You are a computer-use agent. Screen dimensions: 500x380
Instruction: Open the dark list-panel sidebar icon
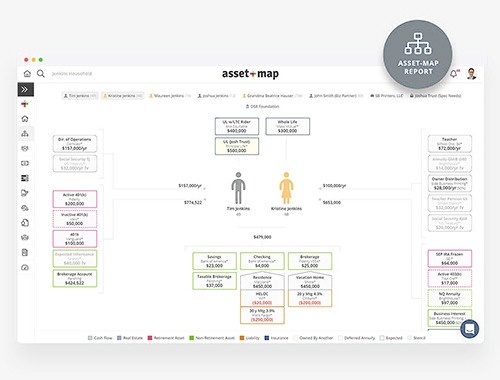tap(25, 178)
